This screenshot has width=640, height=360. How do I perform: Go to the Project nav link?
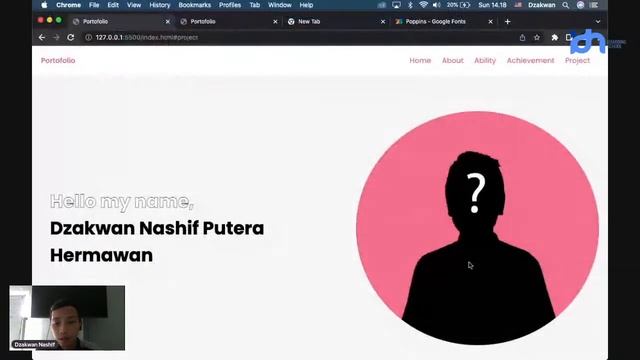[x=577, y=60]
